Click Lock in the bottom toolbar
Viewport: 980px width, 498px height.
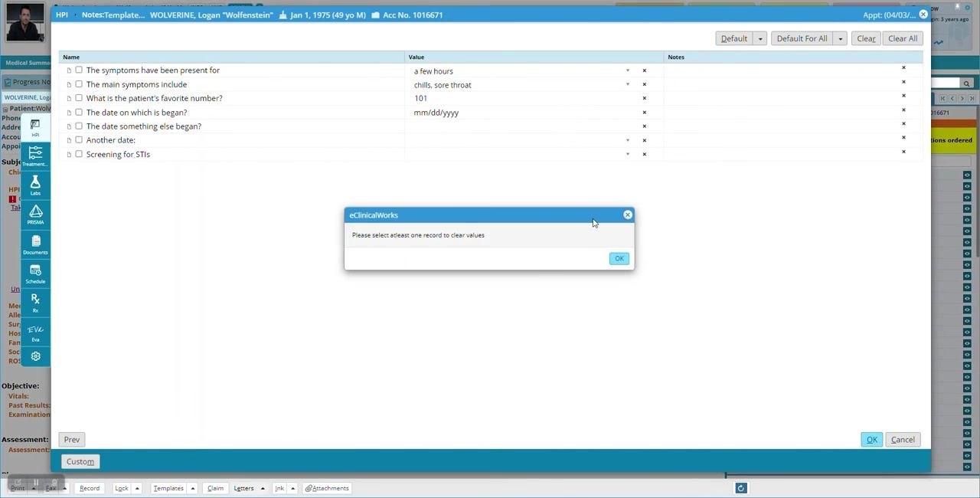122,488
